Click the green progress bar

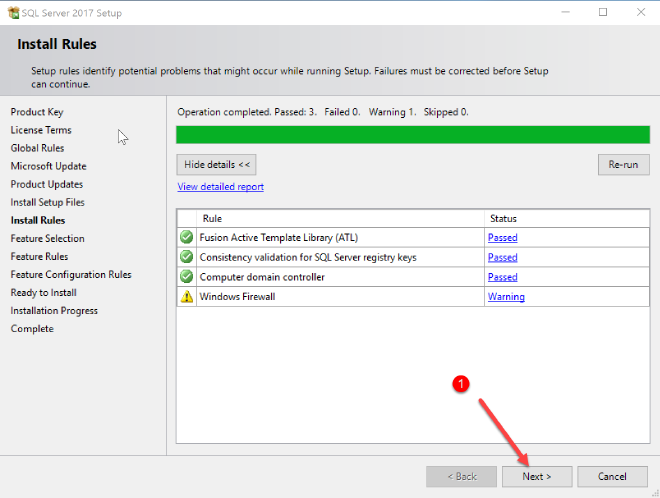412,134
